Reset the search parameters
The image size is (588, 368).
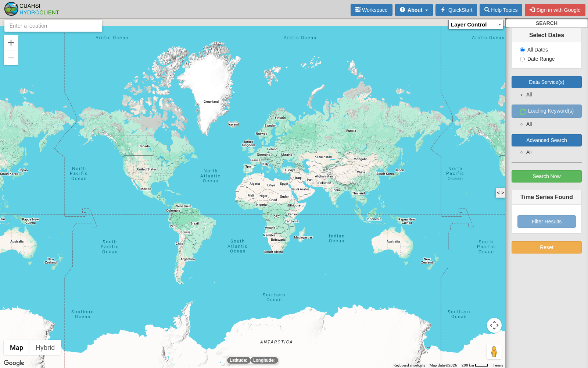(x=546, y=247)
